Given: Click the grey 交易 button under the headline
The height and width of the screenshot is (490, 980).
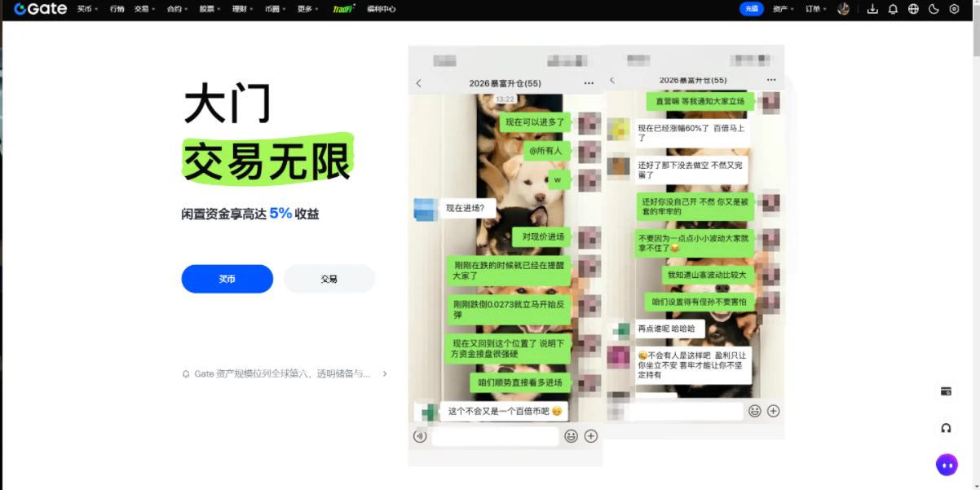Looking at the screenshot, I should click(x=329, y=279).
